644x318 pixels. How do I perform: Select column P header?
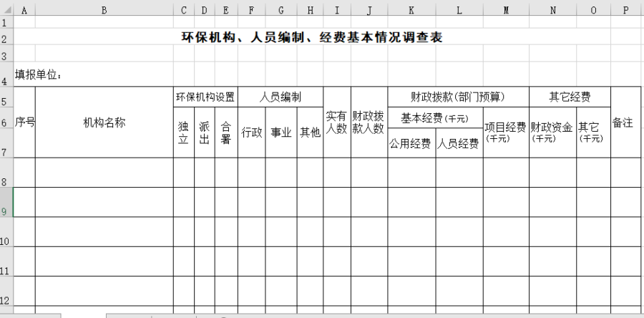point(625,9)
